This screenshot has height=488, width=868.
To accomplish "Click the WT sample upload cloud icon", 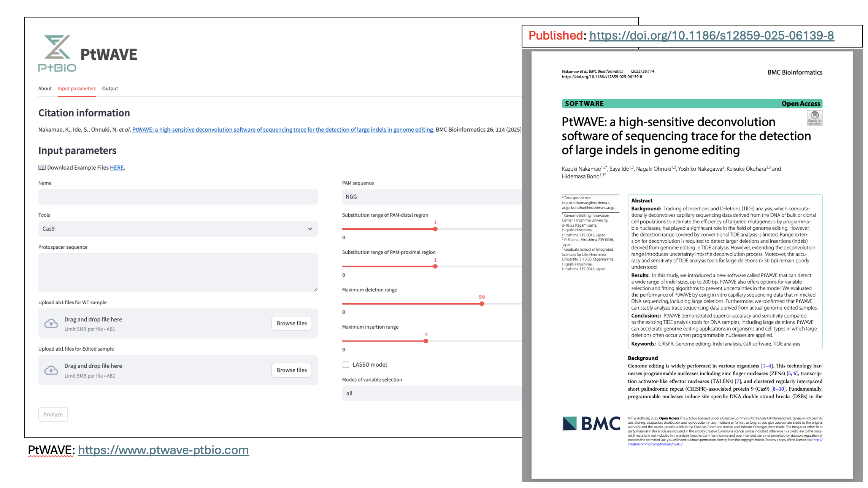I will coord(51,324).
